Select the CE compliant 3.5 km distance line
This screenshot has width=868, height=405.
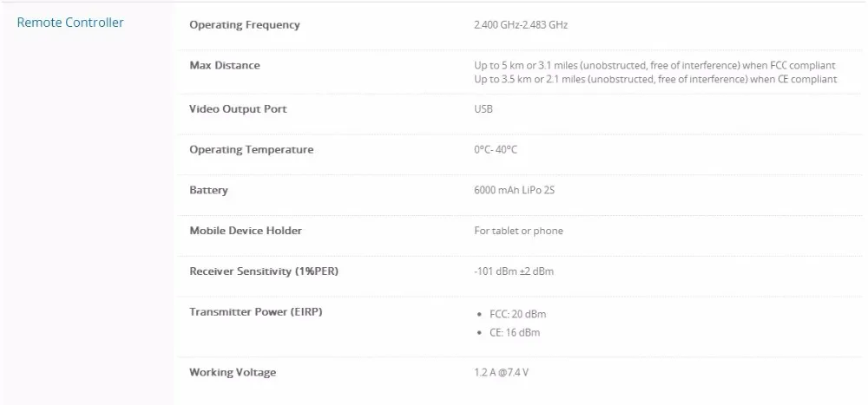655,79
